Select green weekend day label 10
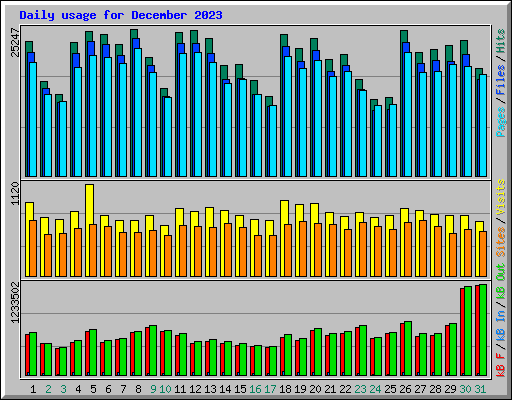This screenshot has height=400, width=512. tap(165, 389)
